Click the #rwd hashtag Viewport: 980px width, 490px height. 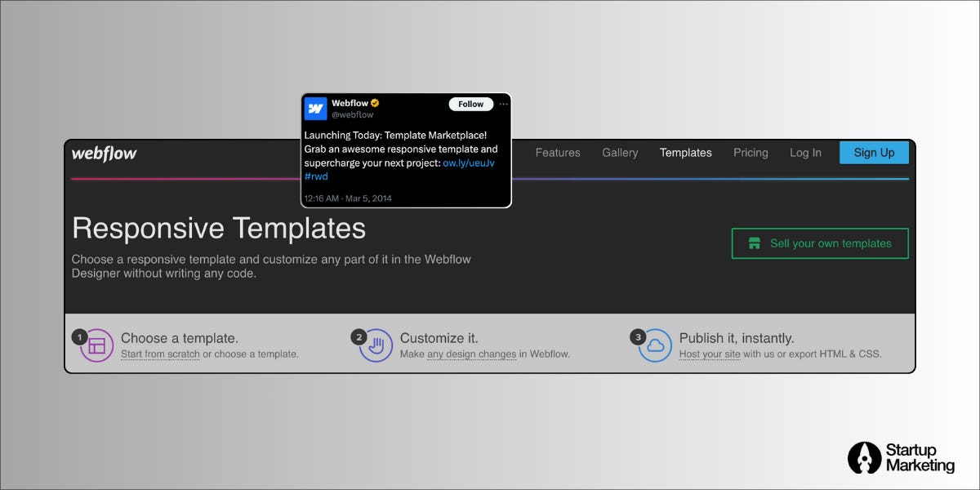[x=316, y=176]
